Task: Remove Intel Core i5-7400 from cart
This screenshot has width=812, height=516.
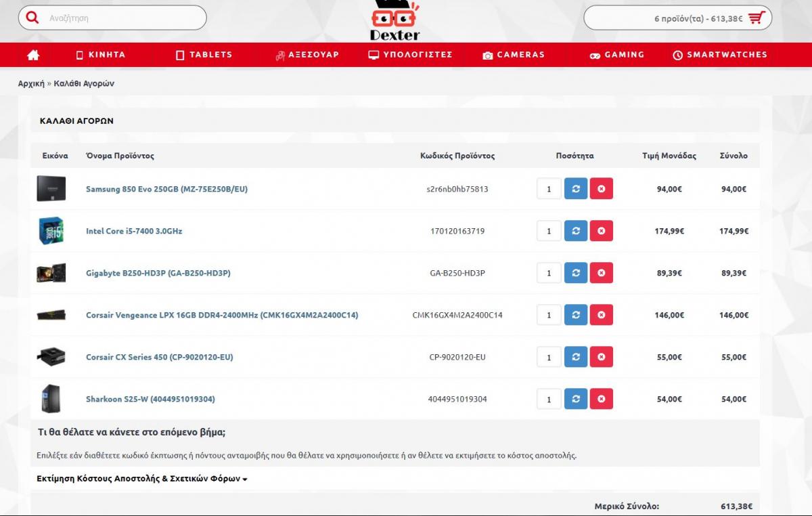Action: (602, 231)
